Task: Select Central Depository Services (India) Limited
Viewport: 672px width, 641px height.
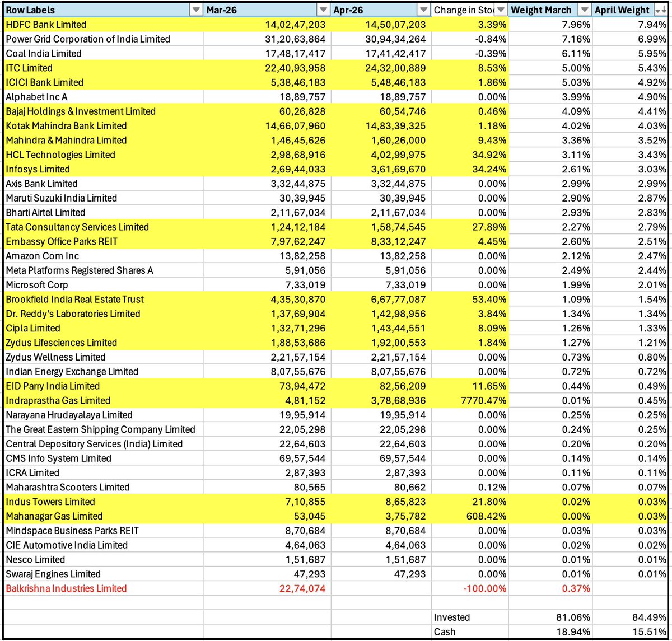Action: [x=104, y=444]
